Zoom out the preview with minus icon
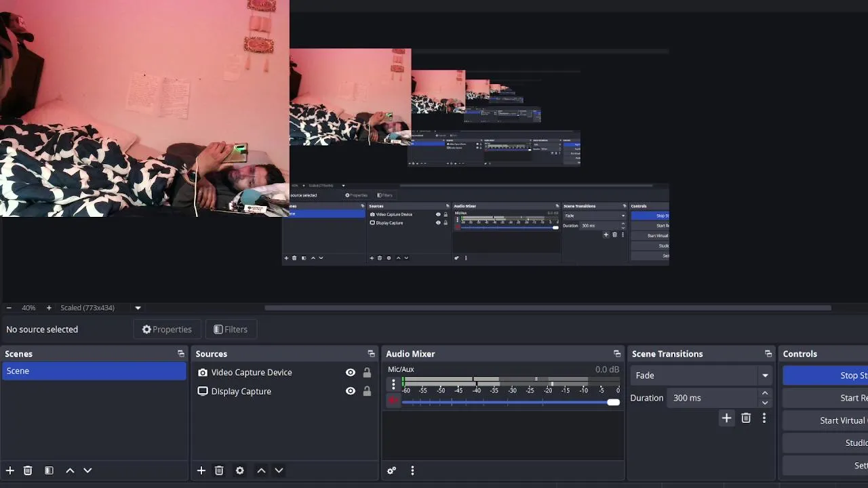 9,308
